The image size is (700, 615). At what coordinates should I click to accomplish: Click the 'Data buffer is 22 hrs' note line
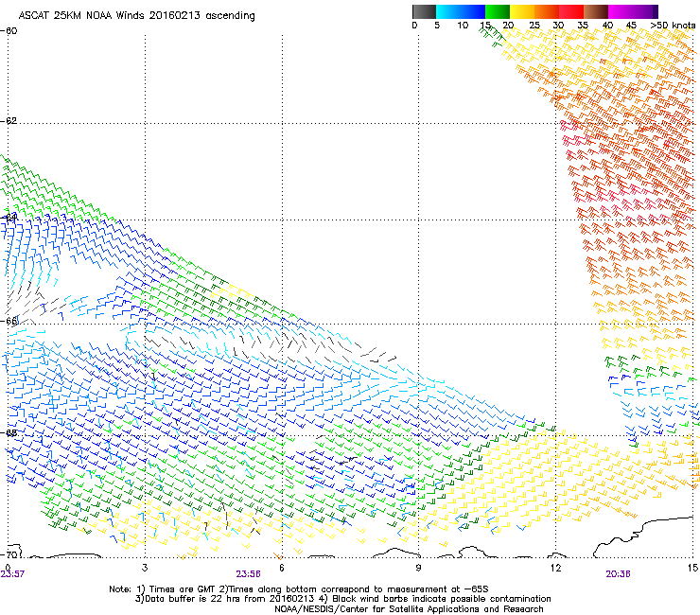(x=343, y=599)
